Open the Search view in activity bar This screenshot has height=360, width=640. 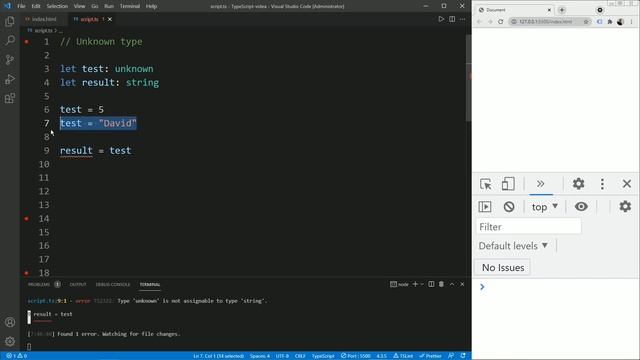pos(10,40)
